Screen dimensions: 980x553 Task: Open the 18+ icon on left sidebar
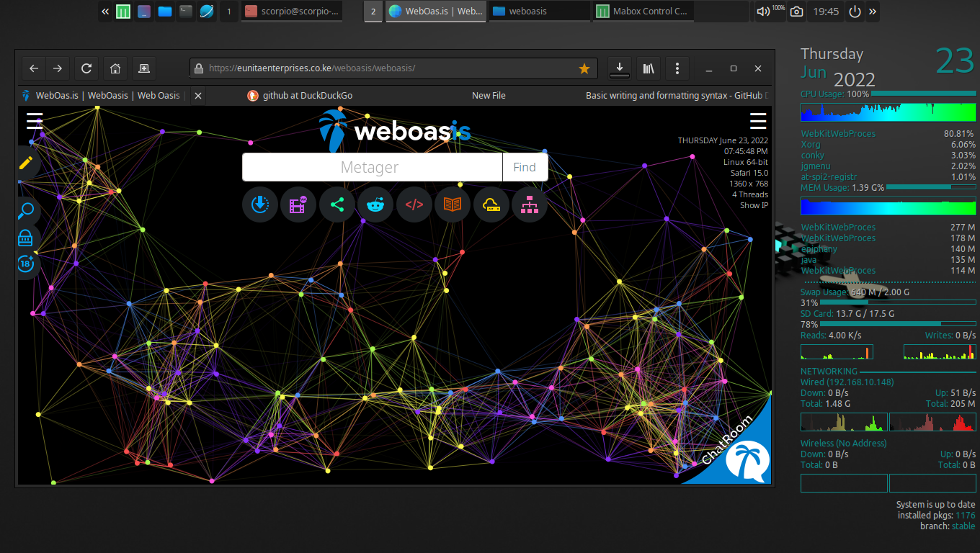click(27, 264)
